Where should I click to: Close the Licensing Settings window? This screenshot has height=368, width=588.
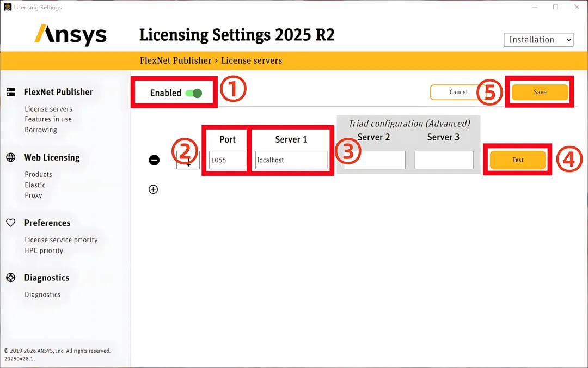tap(577, 7)
